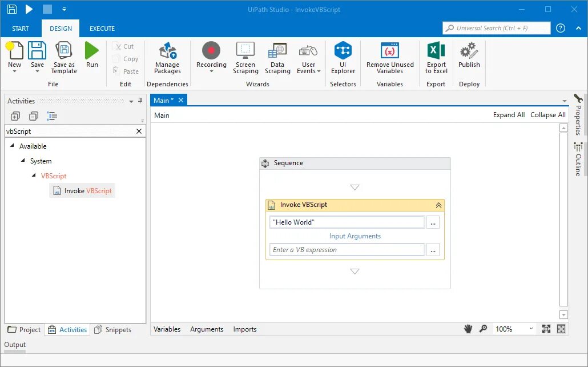The image size is (588, 367).
Task: Open quick access toolbar dropdown arrow
Action: pos(64,9)
